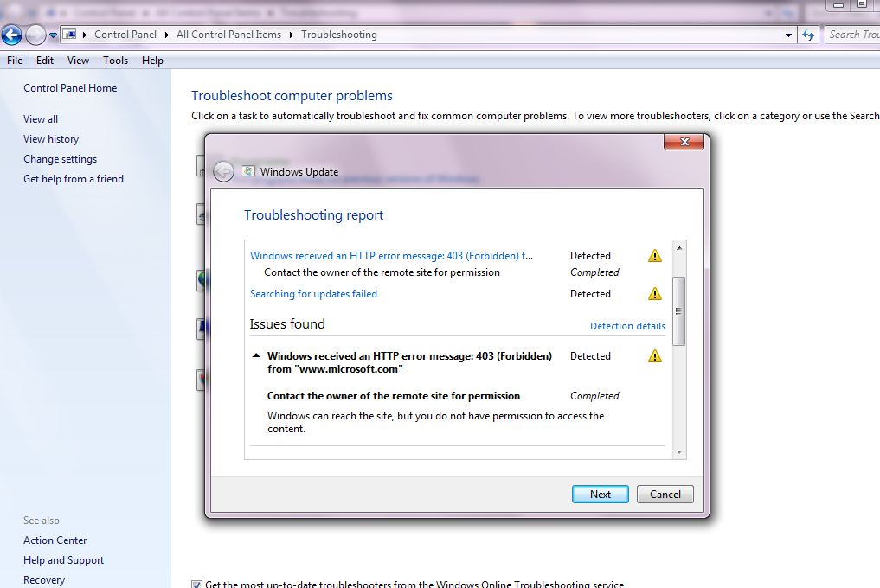Viewport: 880px width, 588px height.
Task: Click the Troubleshoot computer problems heading
Action: coord(292,96)
